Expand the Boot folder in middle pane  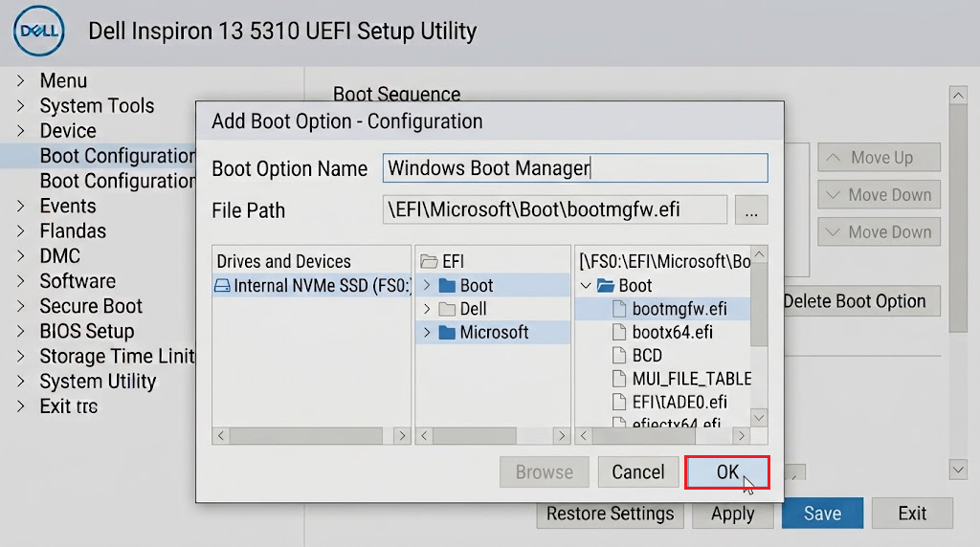coord(427,285)
